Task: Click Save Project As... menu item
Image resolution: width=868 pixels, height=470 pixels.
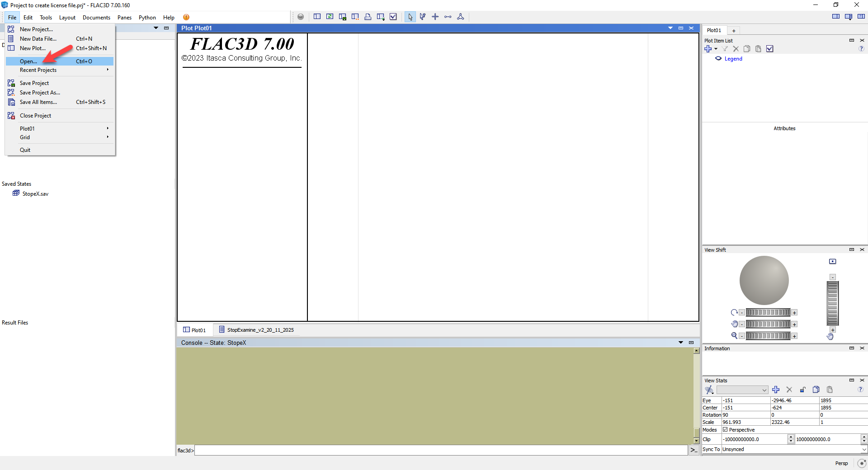Action: [60, 93]
